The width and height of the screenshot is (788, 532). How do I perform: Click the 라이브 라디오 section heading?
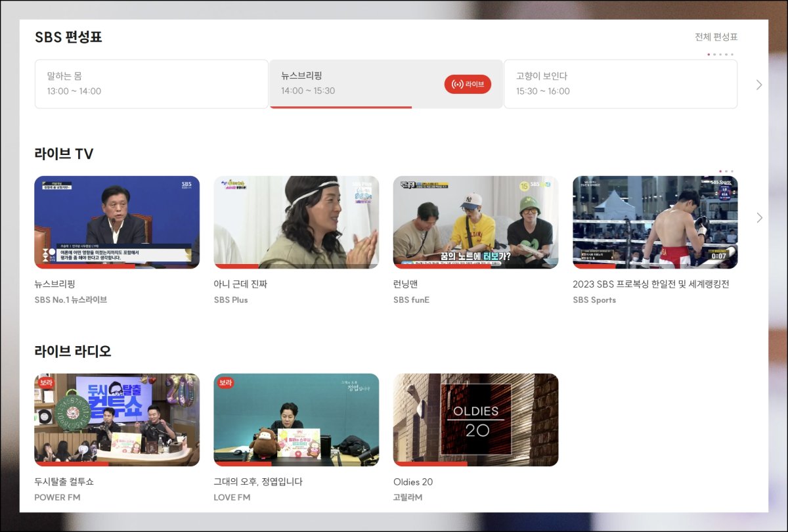[x=73, y=351]
